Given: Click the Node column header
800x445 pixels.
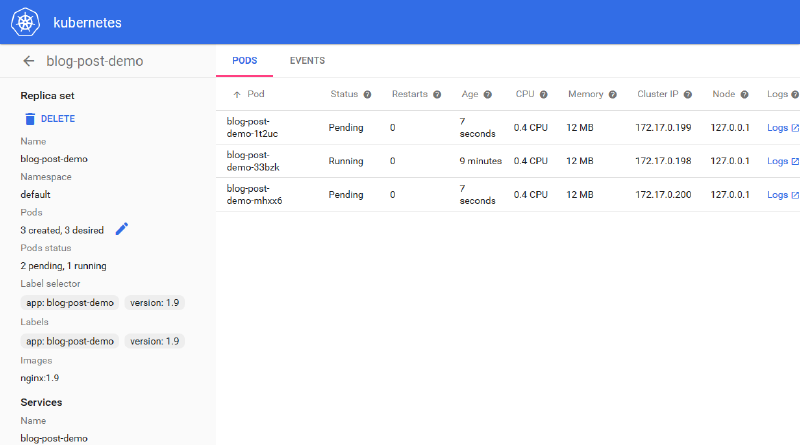Looking at the screenshot, I should pos(723,94).
